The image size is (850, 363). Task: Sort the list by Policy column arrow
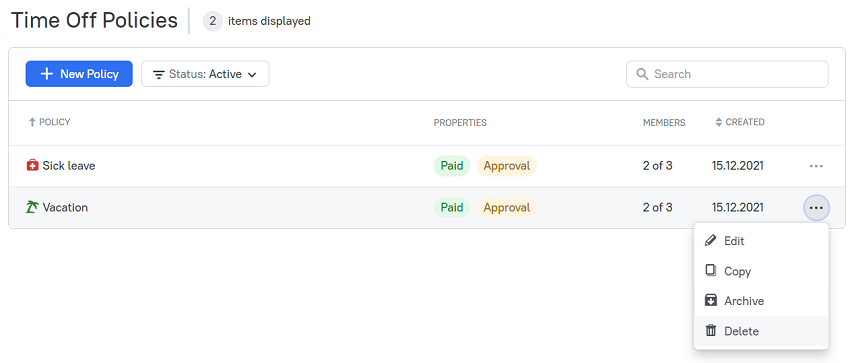pos(31,122)
